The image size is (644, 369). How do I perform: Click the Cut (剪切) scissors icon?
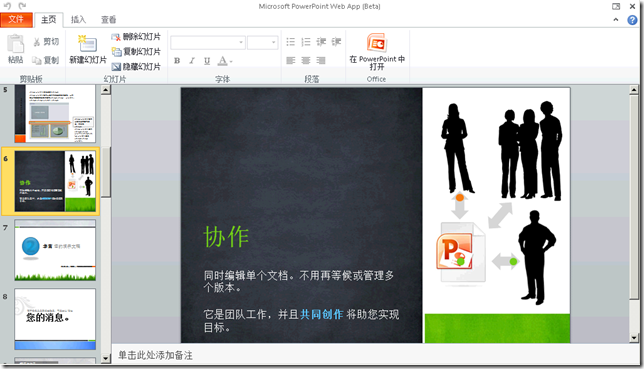point(37,42)
